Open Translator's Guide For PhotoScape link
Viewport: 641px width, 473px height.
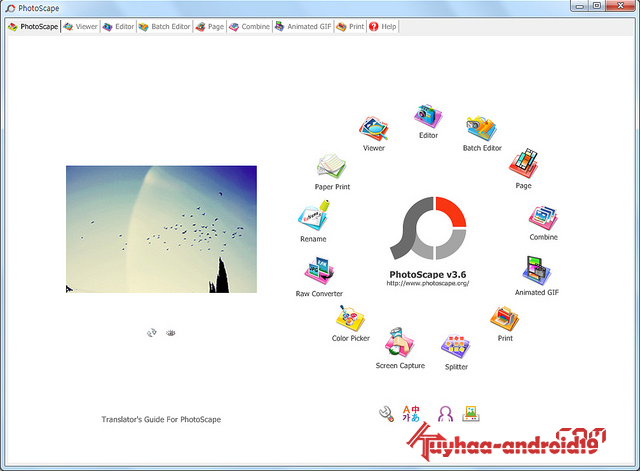[x=161, y=419]
